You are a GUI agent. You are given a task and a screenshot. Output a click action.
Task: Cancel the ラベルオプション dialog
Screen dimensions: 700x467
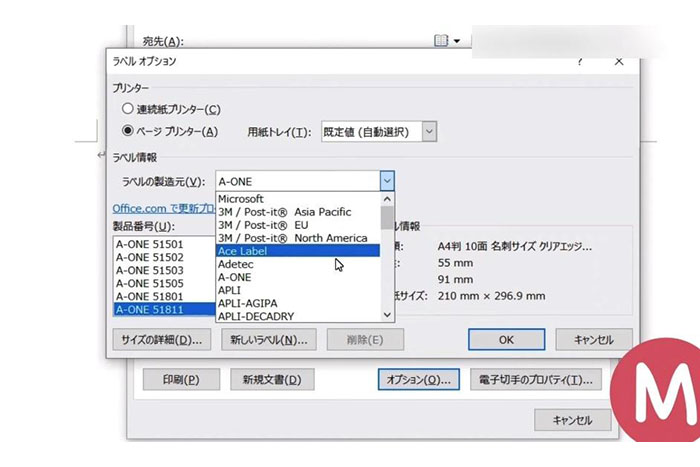coord(594,340)
